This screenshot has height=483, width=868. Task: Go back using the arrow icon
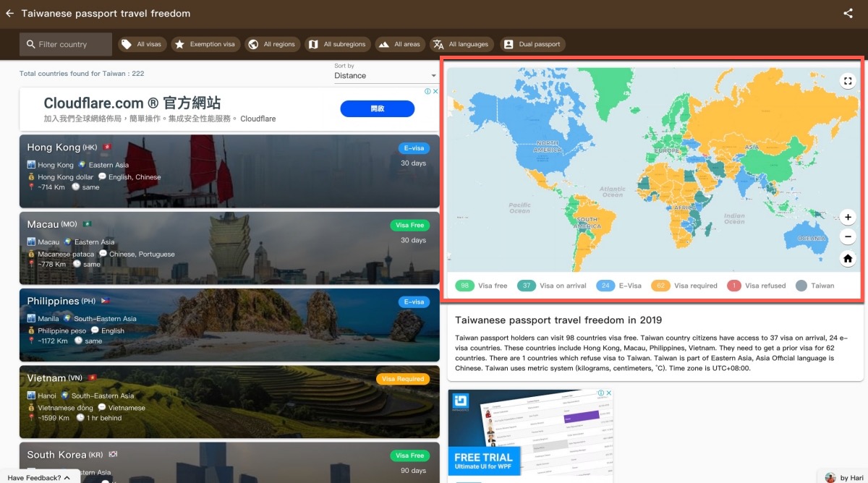(9, 13)
